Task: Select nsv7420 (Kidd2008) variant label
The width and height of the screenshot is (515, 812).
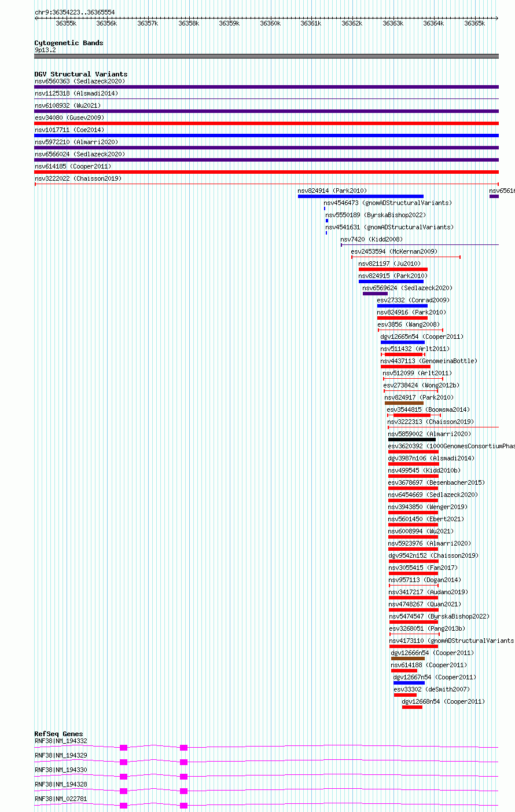Action: coord(371,239)
